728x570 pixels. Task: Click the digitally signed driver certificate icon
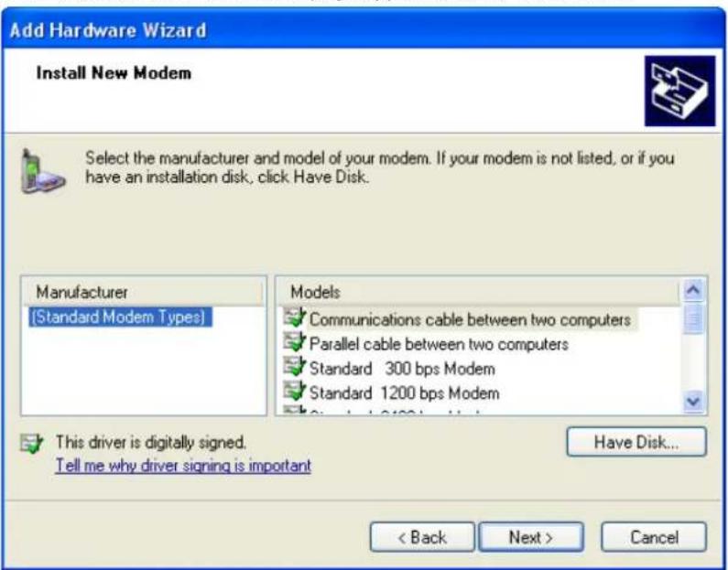pyautogui.click(x=31, y=444)
